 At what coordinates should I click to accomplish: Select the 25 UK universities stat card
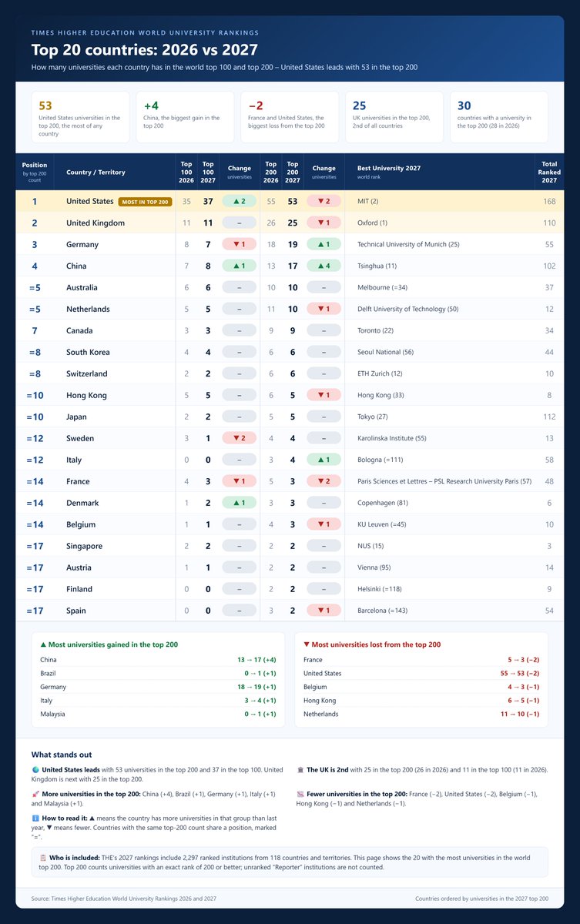coord(394,117)
